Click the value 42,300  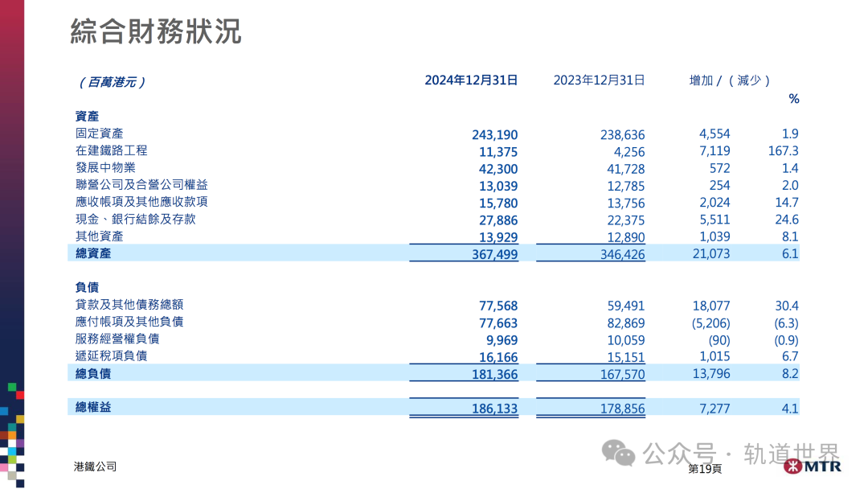point(498,169)
